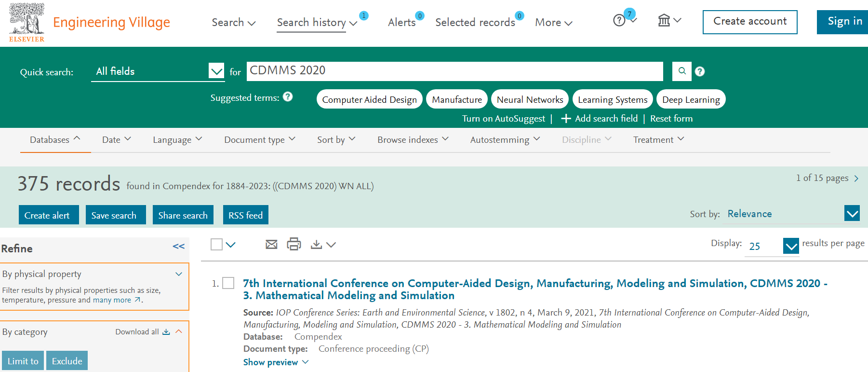
Task: Open Browse indexes tab
Action: tap(413, 139)
